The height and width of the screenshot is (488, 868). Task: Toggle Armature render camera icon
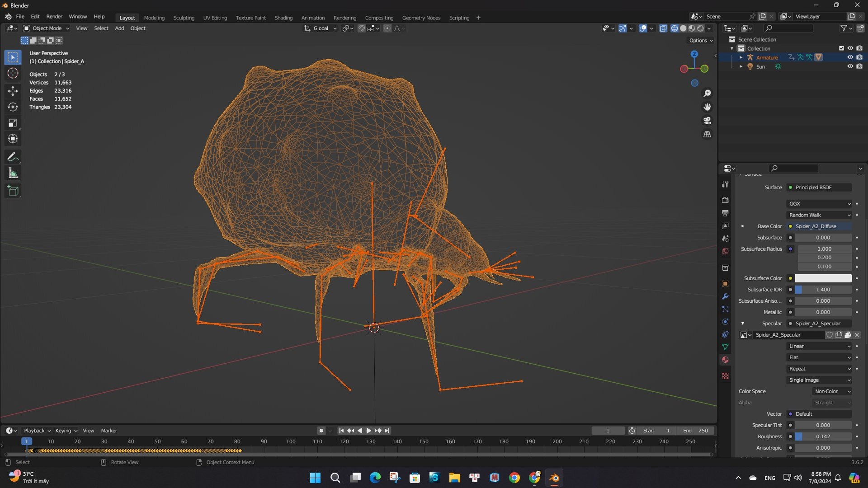coord(859,57)
